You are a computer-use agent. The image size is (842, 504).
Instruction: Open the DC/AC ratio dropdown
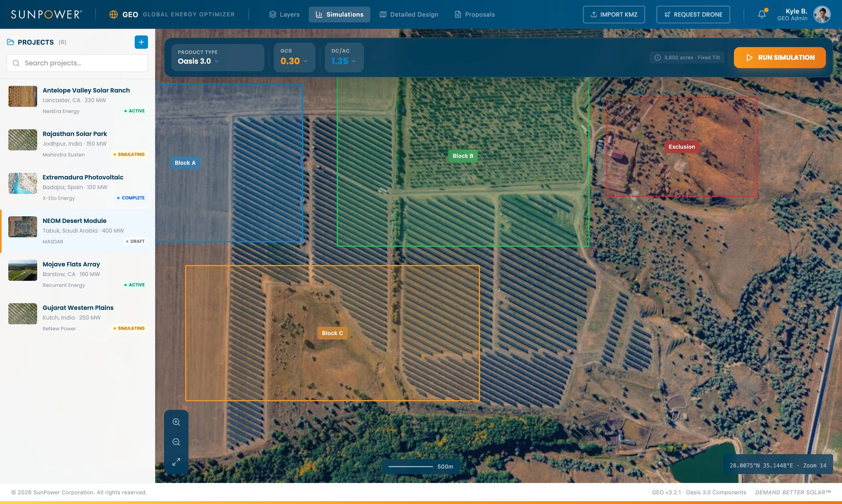344,58
